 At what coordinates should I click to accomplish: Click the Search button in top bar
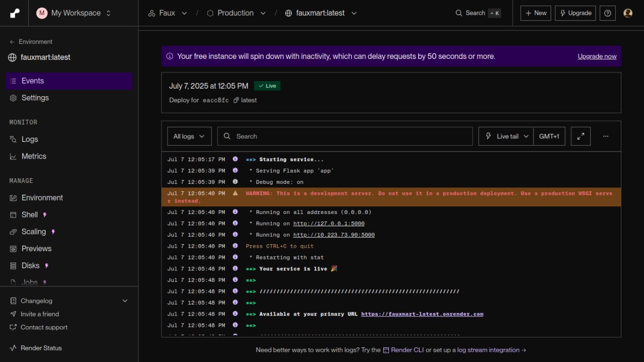(478, 13)
